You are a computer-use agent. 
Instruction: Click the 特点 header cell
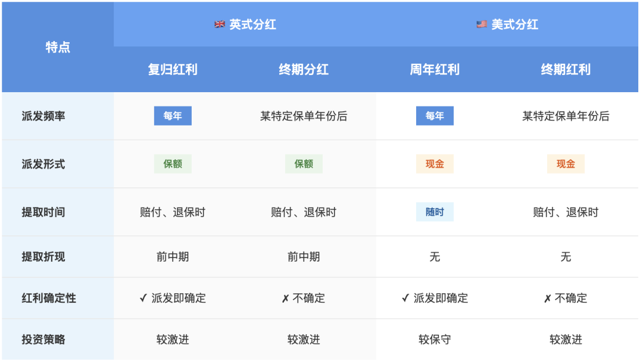coord(58,48)
